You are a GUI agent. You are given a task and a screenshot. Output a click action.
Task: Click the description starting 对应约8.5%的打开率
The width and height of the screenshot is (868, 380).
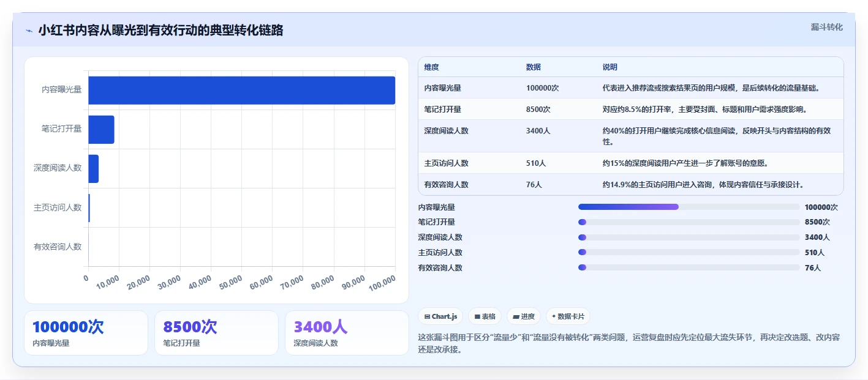pos(705,110)
